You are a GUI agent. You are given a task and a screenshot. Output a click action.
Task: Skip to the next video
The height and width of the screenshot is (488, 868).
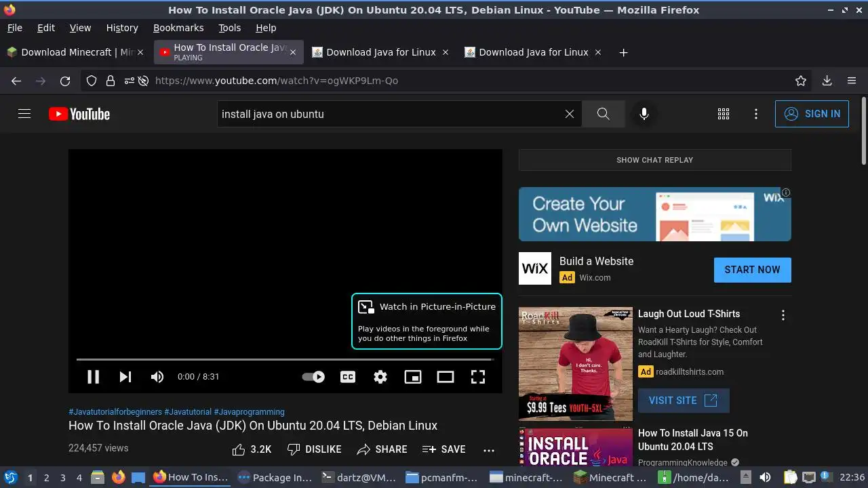(125, 377)
